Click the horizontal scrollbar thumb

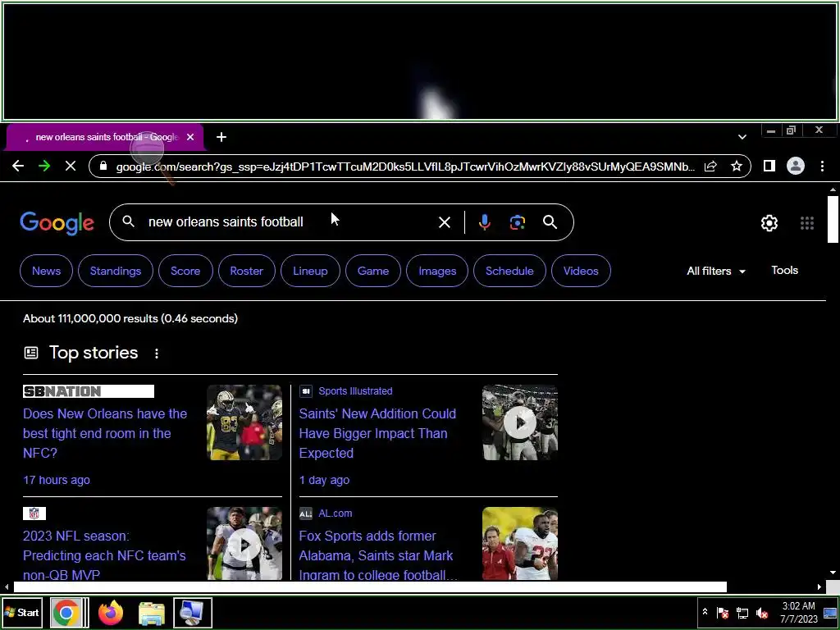pos(370,587)
